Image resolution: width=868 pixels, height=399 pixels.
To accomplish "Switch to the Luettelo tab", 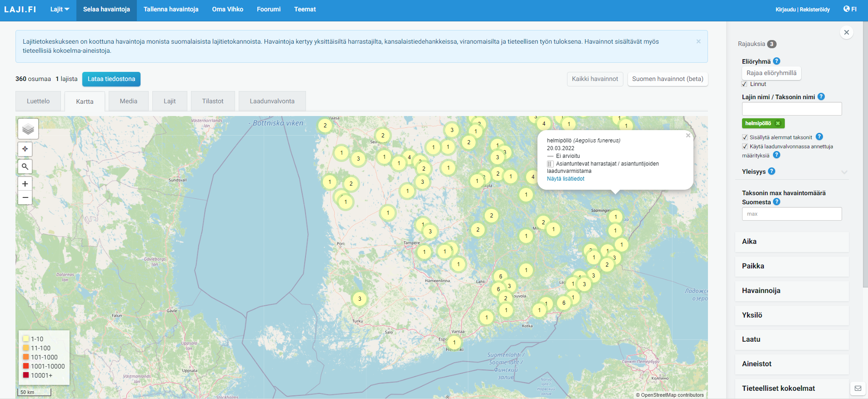I will (38, 101).
